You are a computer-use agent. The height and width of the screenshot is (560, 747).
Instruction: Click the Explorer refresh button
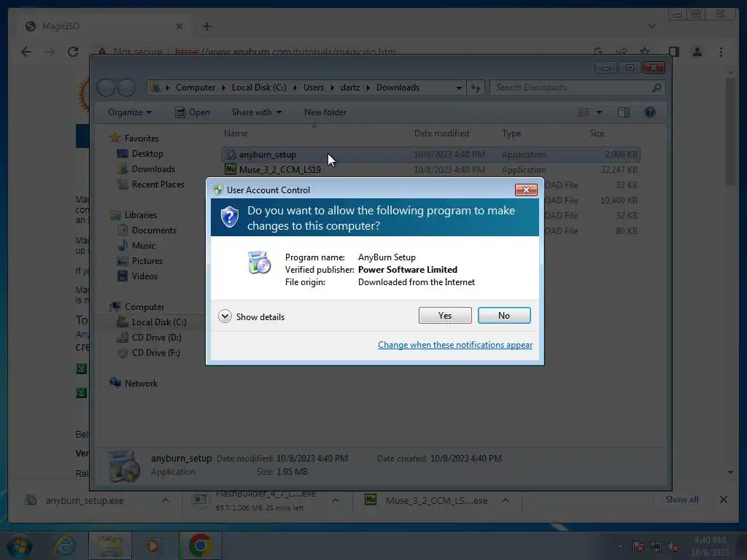(476, 87)
